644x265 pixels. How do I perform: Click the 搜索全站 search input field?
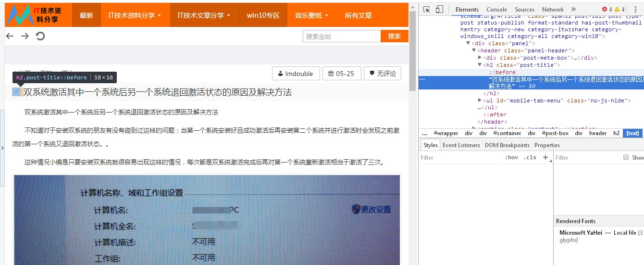coord(342,36)
